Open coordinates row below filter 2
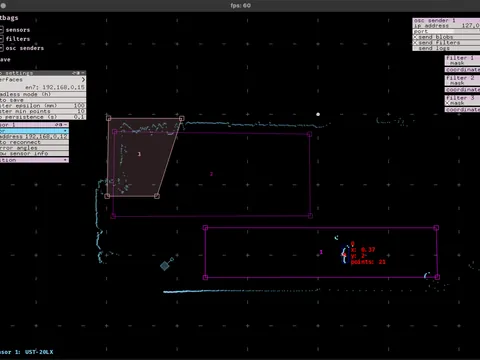 coord(463,90)
